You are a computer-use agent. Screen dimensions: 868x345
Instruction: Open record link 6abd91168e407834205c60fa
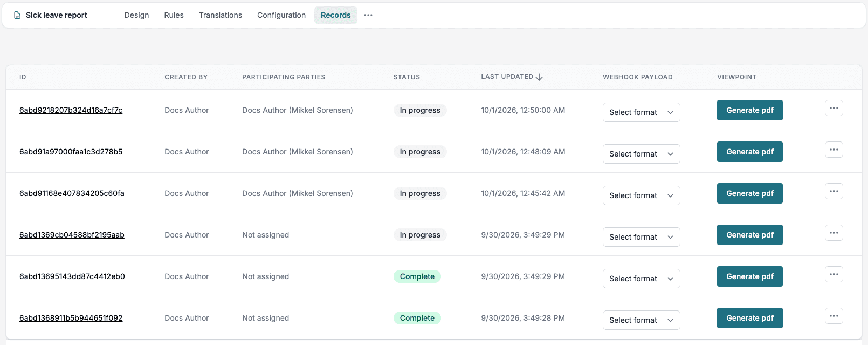pos(72,193)
